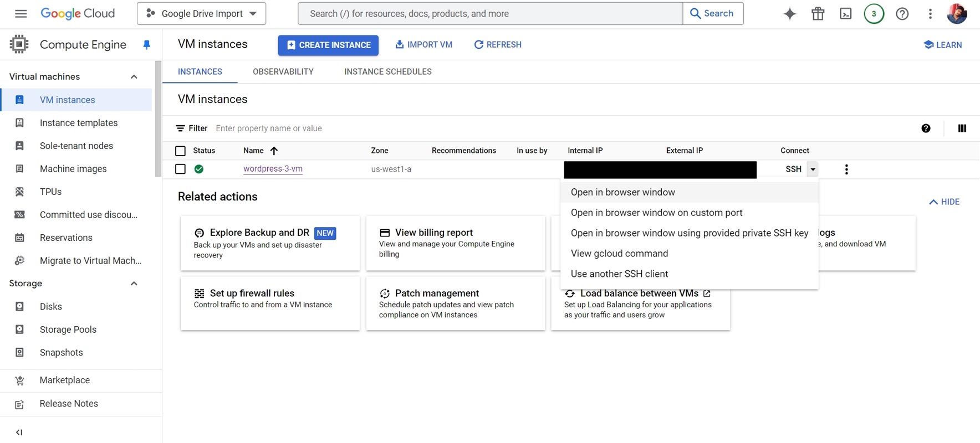Switch to the Observability tab
Viewport: 980px width, 443px height.
pos(283,72)
